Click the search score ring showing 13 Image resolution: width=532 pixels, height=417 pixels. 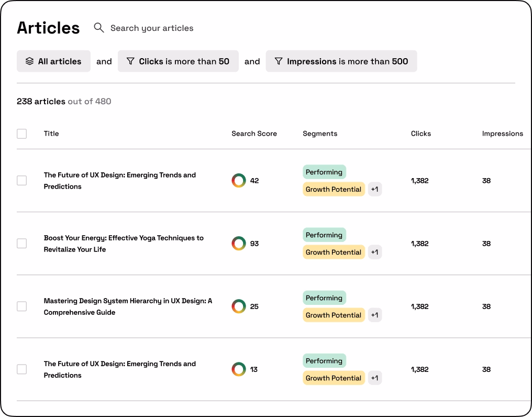tap(239, 369)
